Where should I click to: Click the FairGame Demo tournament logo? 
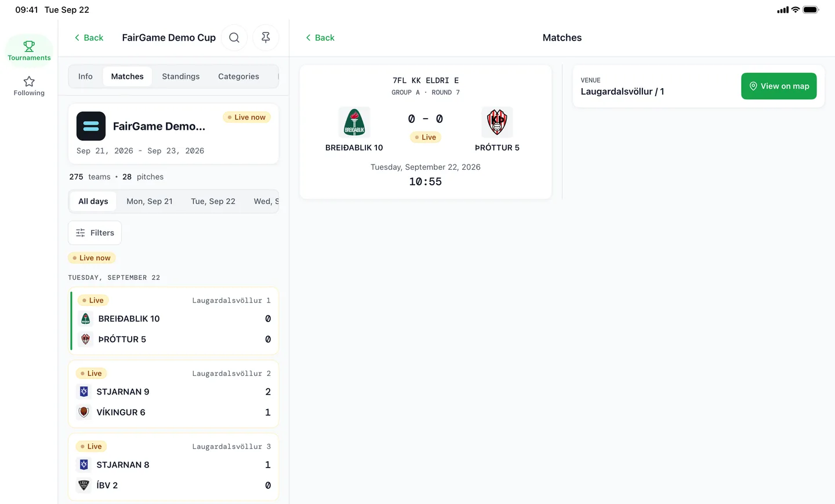pyautogui.click(x=91, y=126)
